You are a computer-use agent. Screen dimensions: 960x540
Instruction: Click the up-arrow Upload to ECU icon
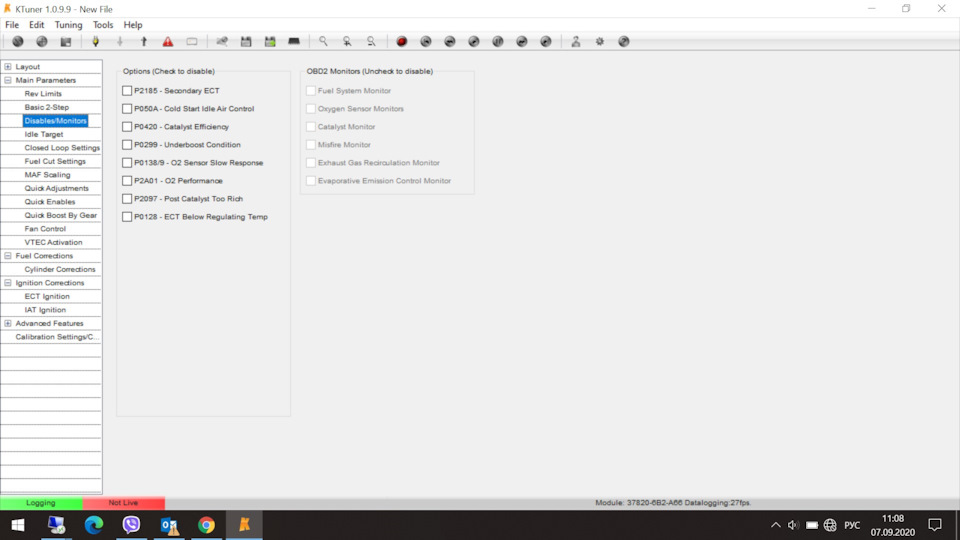144,42
